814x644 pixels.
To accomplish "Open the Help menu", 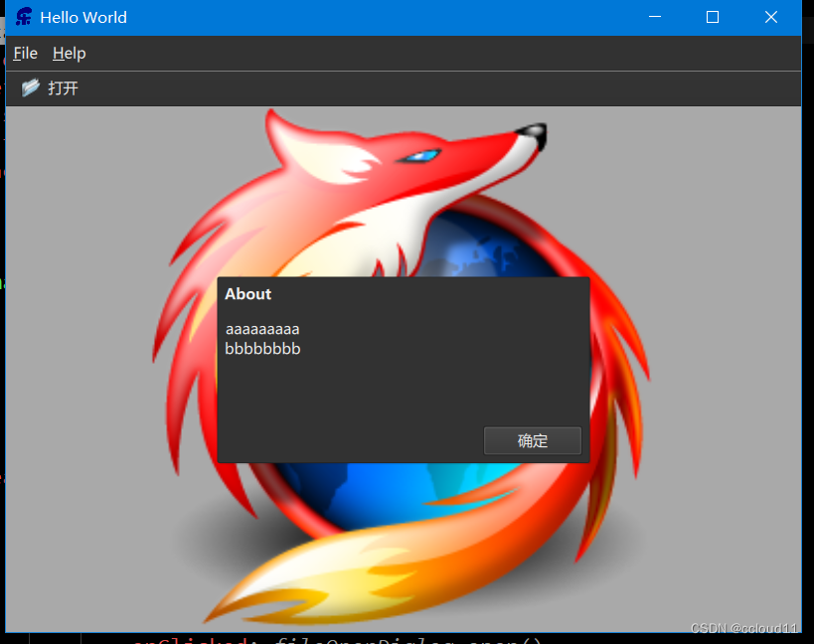I will 69,53.
